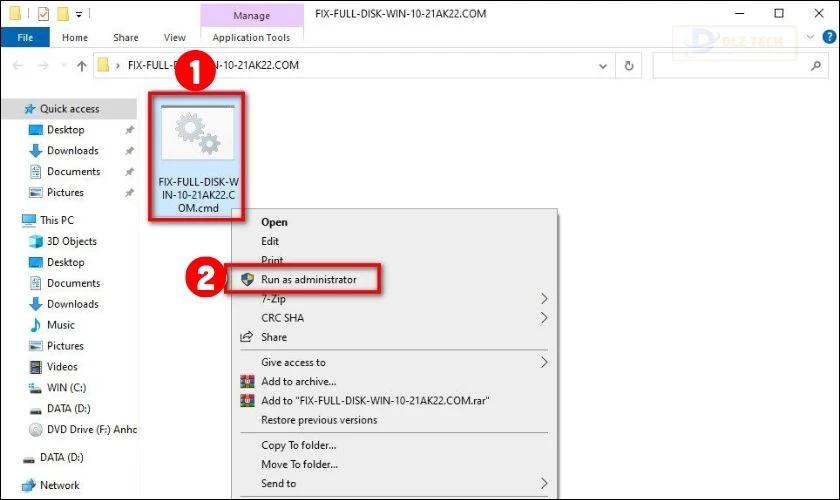This screenshot has height=500, width=840.
Task: Expand the 7-Zip submenu
Action: point(273,298)
